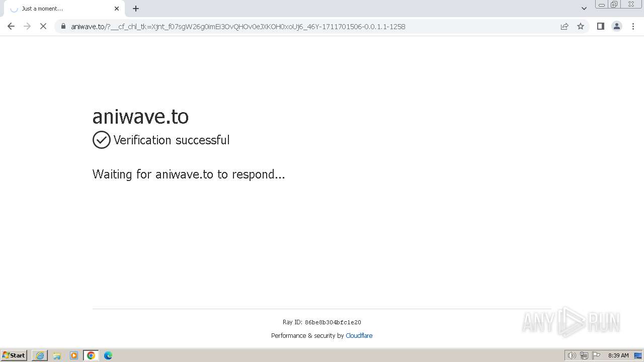Click the aniwave.to heading
This screenshot has width=644, height=362.
[x=140, y=116]
